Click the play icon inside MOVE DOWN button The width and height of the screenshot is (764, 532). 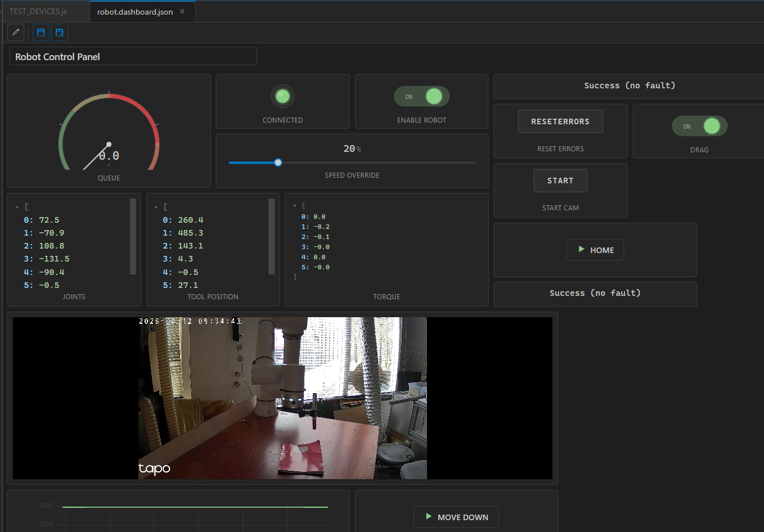428,517
